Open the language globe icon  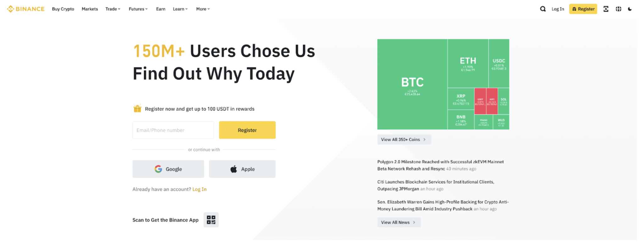click(x=618, y=9)
